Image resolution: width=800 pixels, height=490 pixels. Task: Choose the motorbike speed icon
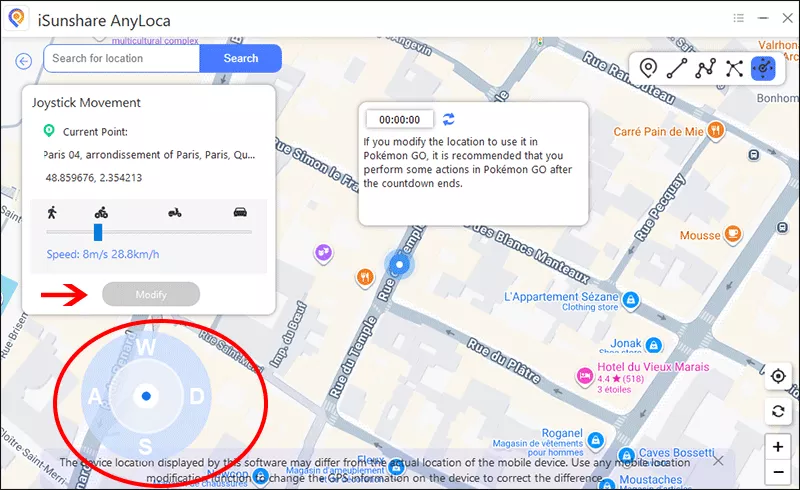coord(175,212)
